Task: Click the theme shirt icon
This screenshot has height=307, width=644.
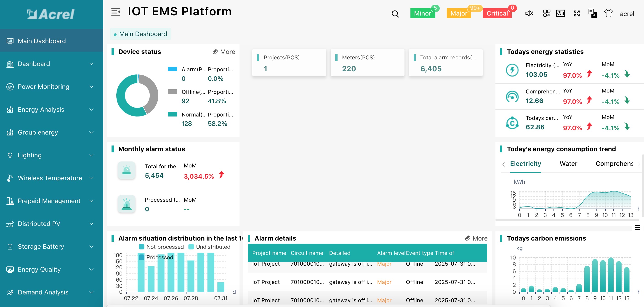Action: tap(608, 13)
